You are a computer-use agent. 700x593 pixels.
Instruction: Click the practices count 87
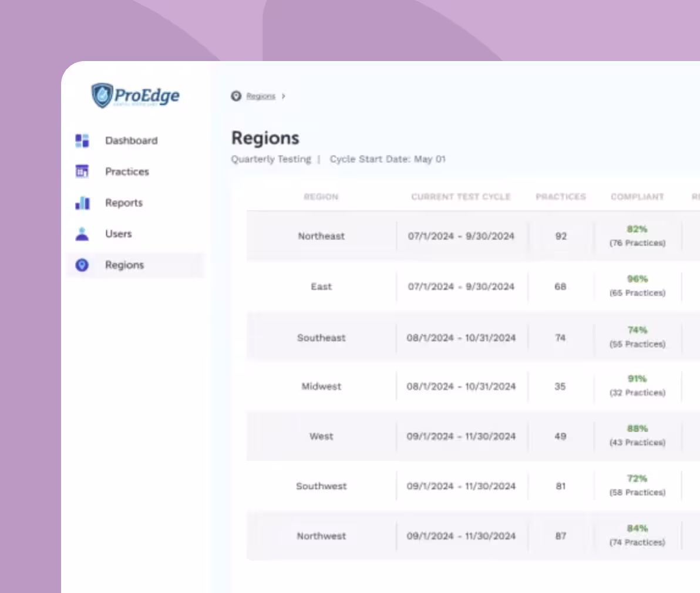coord(561,536)
